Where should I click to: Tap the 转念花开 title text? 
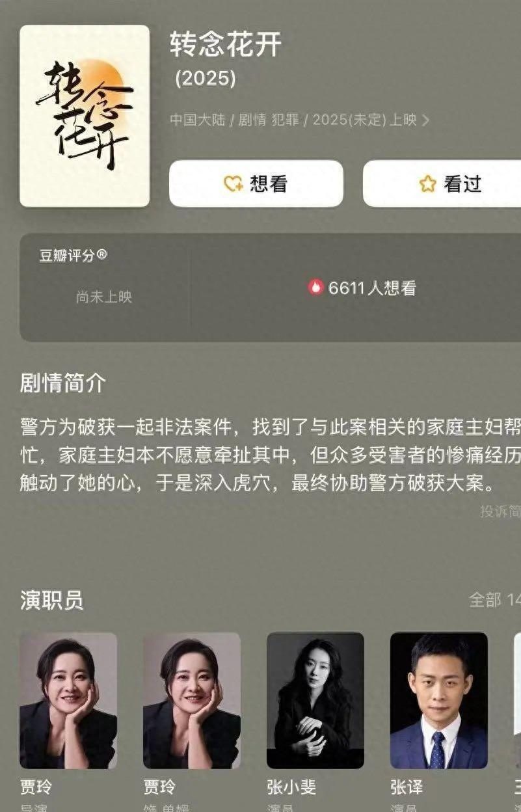point(226,45)
